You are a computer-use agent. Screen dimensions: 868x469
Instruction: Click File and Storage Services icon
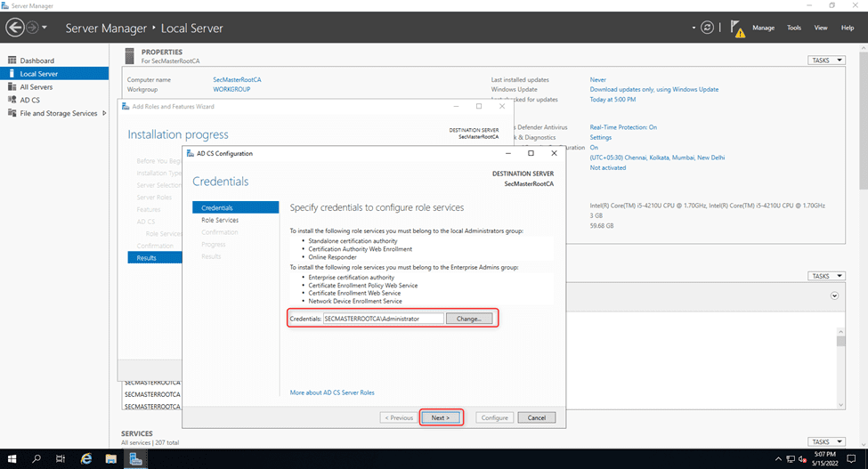pyautogui.click(x=12, y=113)
